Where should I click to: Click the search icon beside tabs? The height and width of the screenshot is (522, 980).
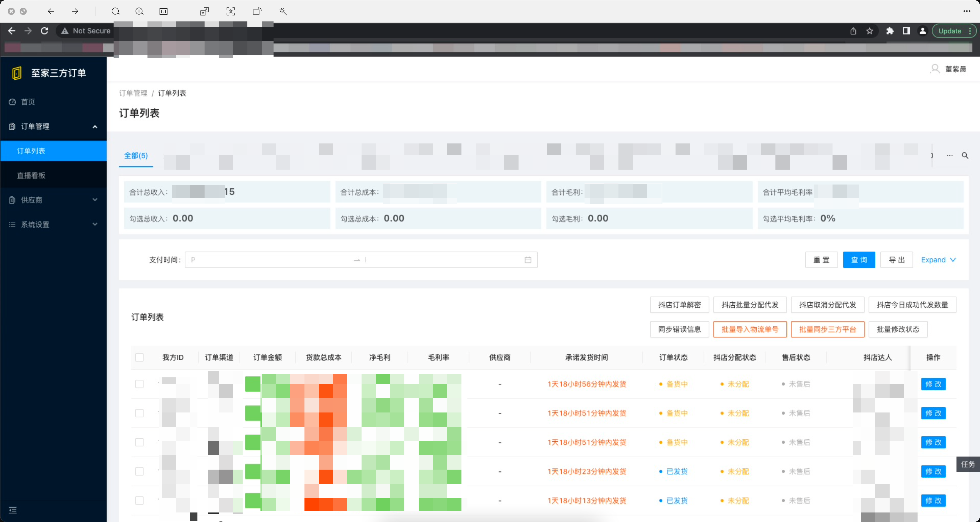click(965, 155)
